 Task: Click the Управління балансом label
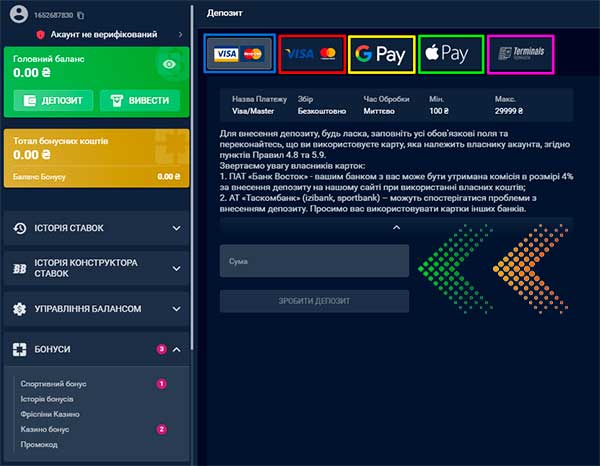(88, 309)
